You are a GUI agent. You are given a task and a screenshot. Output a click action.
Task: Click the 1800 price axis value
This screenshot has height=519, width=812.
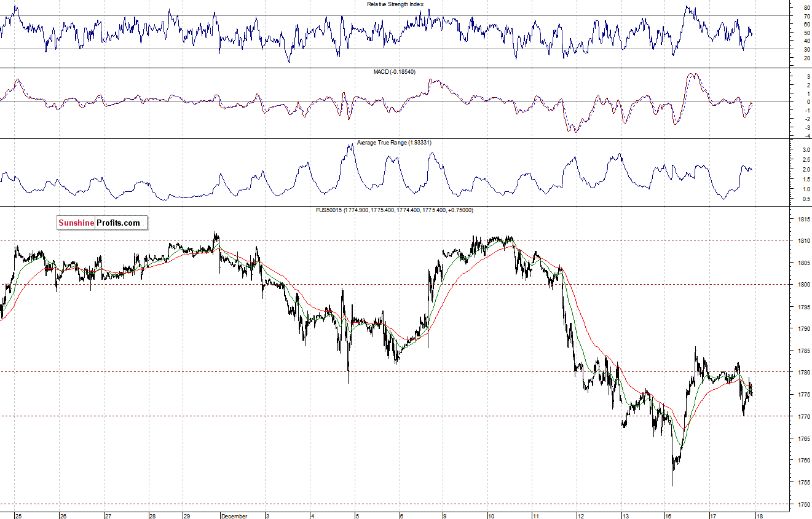[x=804, y=285]
